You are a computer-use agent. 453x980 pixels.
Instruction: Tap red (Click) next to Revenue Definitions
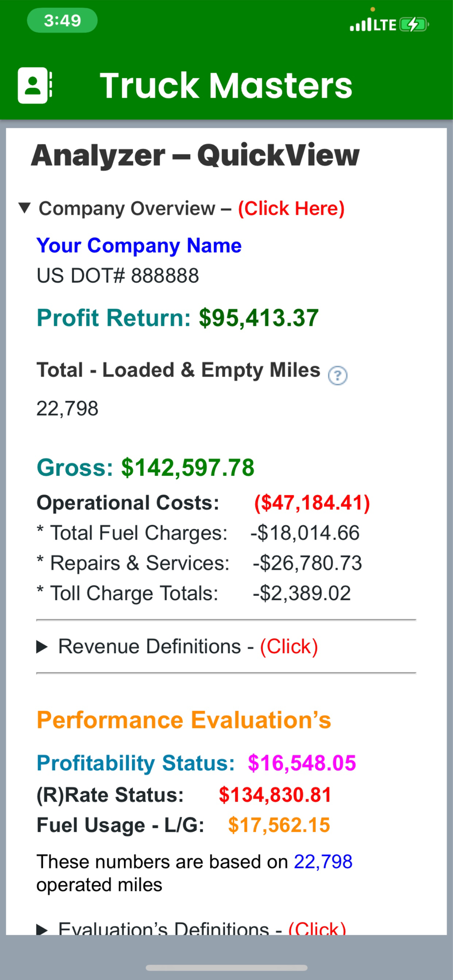pyautogui.click(x=289, y=647)
